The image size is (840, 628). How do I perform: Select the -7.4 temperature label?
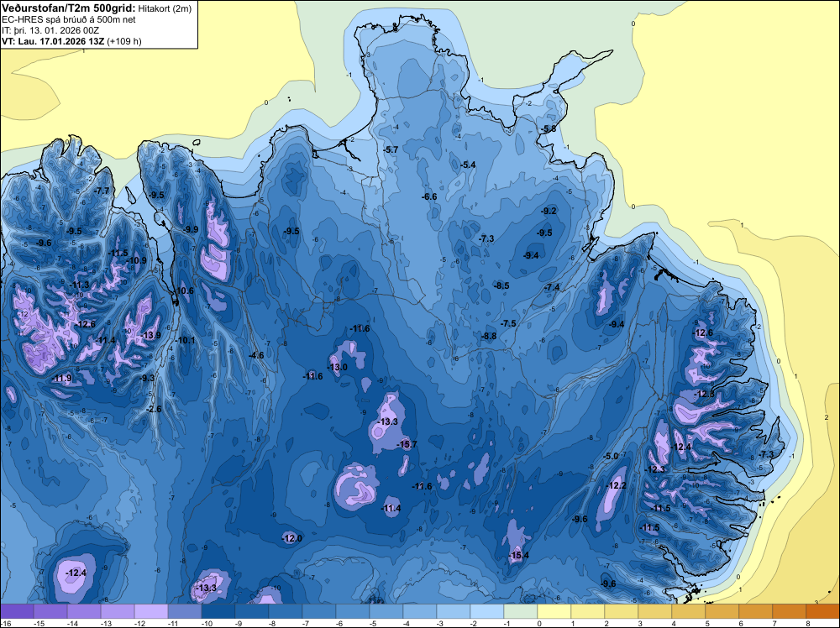[552, 287]
